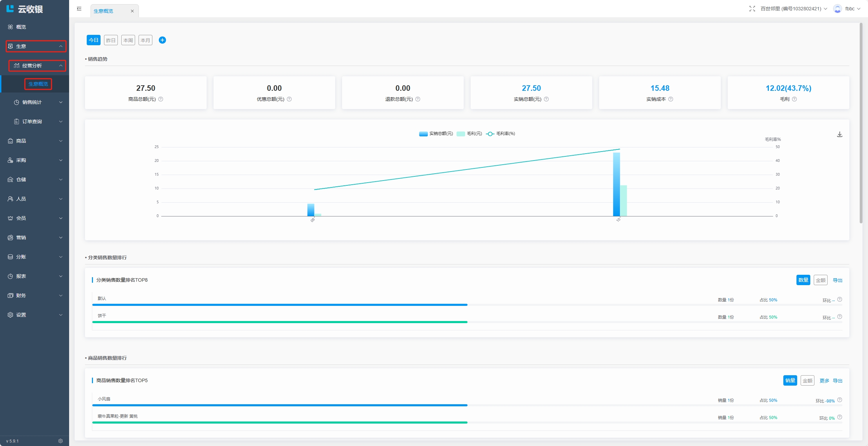Open the 概览 sidebar menu item
The height and width of the screenshot is (446, 868).
pyautogui.click(x=21, y=27)
